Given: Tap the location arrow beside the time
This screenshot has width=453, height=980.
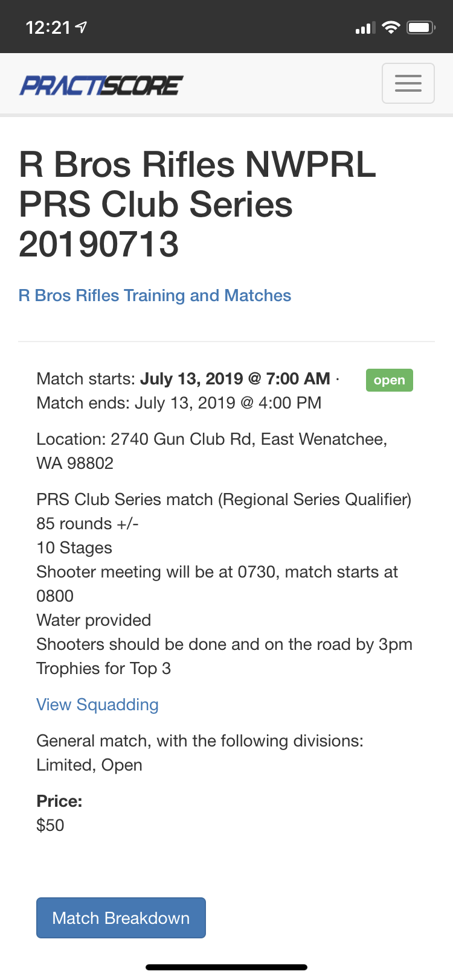Looking at the screenshot, I should click(82, 27).
